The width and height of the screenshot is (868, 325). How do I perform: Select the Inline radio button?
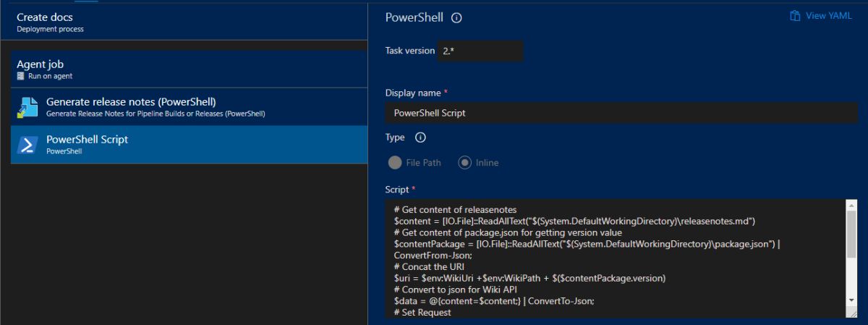pos(465,163)
